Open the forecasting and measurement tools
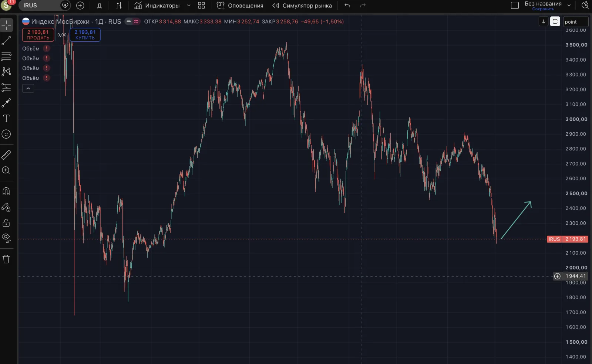592x364 pixels. click(6, 87)
